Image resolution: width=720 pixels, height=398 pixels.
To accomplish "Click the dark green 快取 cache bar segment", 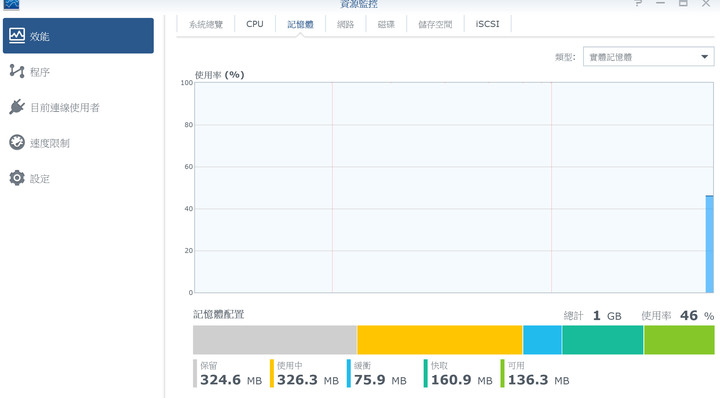I will [x=602, y=340].
